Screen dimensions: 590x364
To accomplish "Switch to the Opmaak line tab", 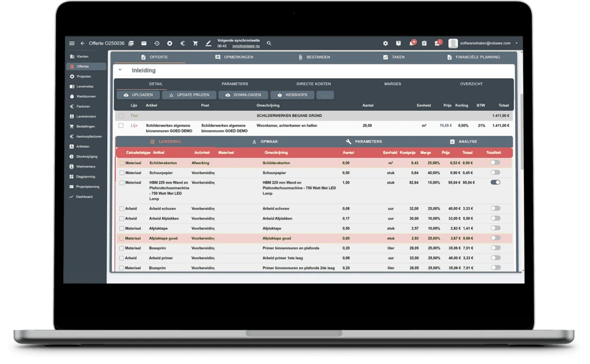I will pyautogui.click(x=265, y=142).
